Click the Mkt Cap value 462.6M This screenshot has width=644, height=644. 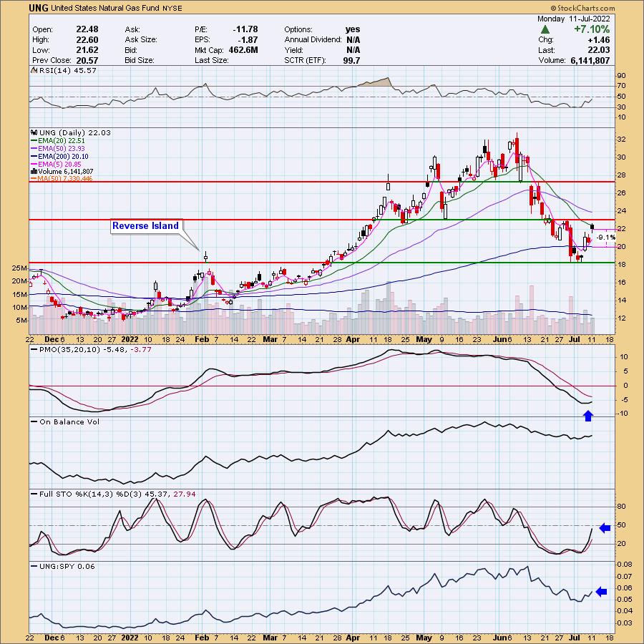point(243,49)
